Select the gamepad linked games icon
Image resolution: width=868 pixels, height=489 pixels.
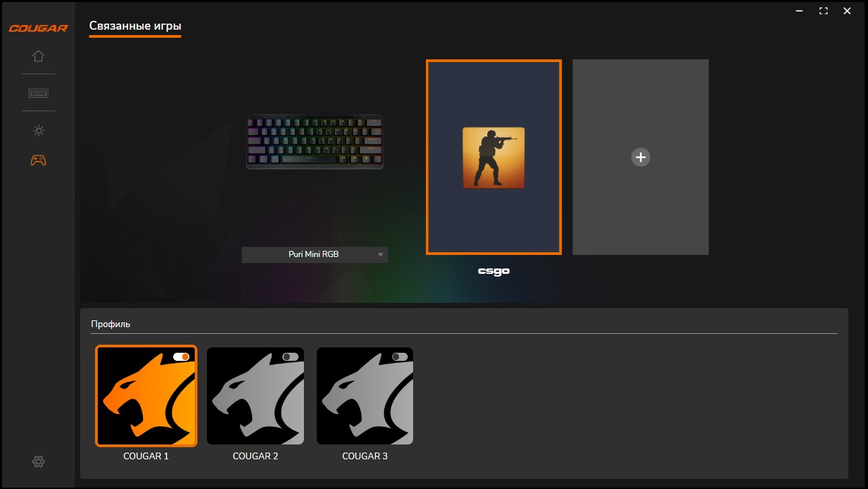coord(38,161)
